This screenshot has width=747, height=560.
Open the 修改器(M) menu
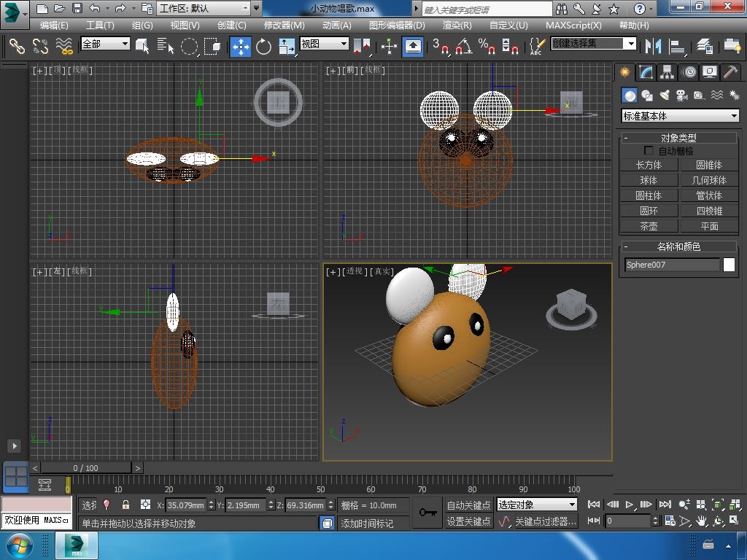284,25
